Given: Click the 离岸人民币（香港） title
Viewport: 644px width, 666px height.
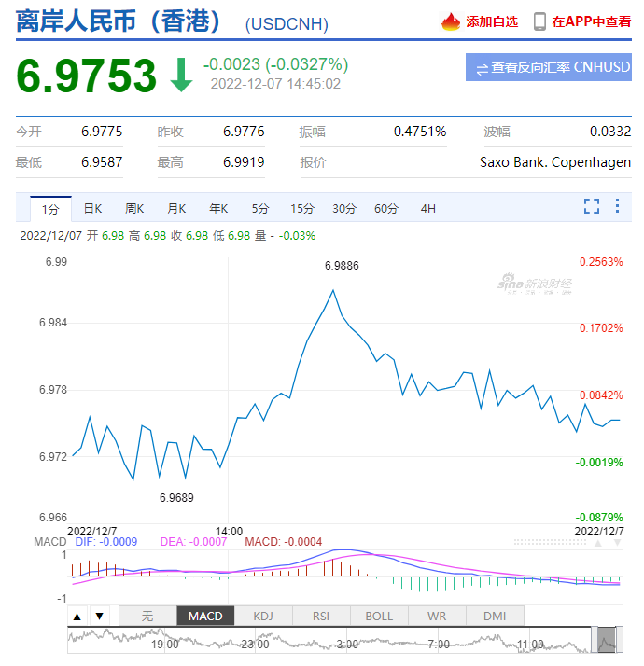Looking at the screenshot, I should tap(119, 21).
